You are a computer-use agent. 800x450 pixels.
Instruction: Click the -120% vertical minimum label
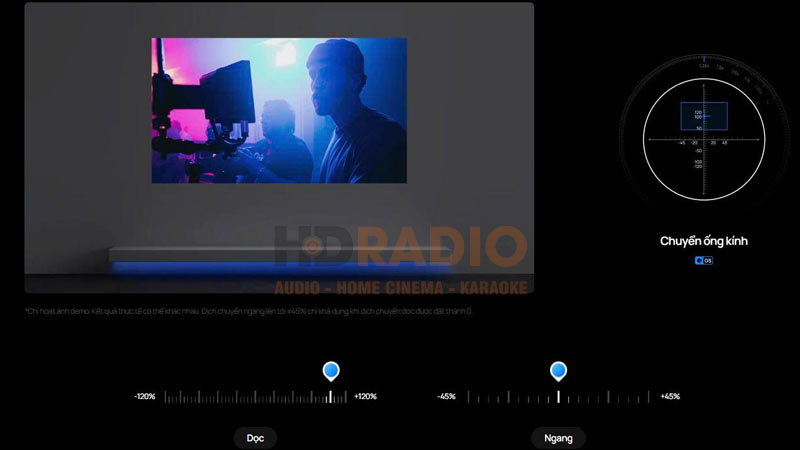(145, 397)
